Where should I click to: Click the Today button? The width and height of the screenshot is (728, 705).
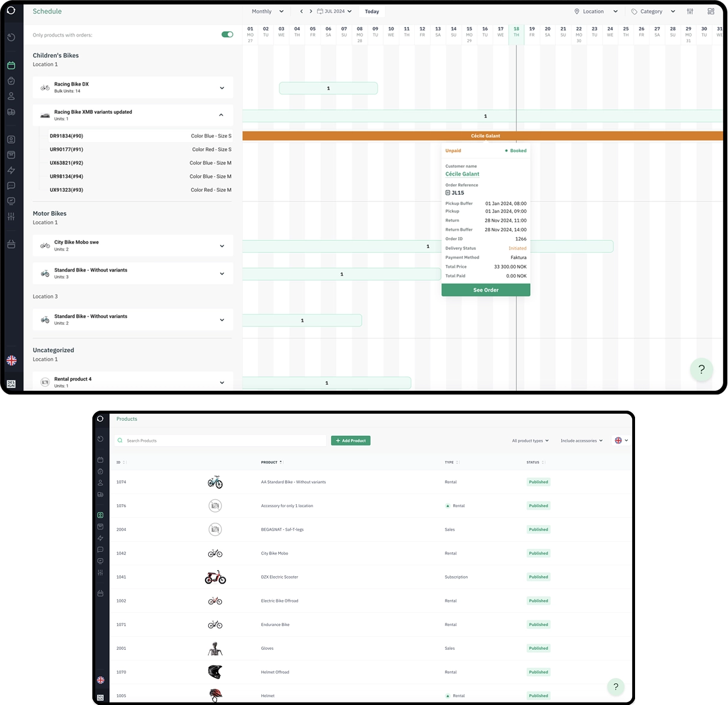pyautogui.click(x=372, y=11)
